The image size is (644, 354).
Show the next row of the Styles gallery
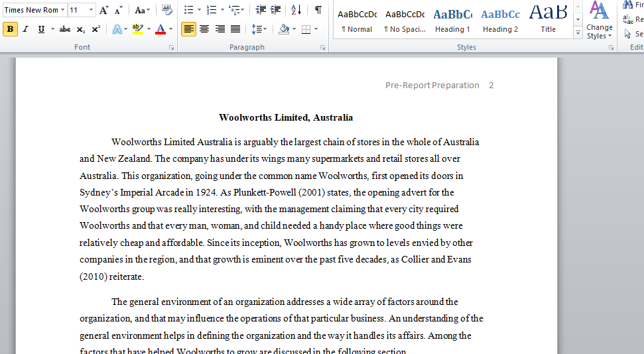(x=578, y=19)
